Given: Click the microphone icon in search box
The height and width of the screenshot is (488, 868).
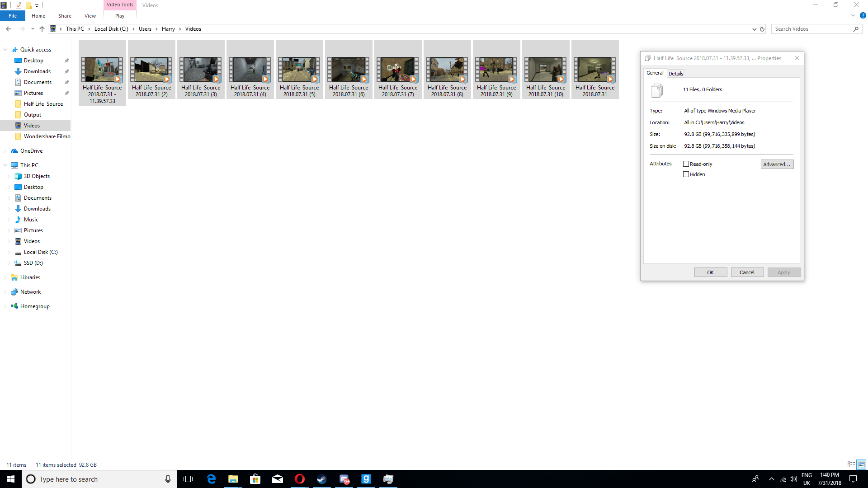Looking at the screenshot, I should tap(168, 479).
